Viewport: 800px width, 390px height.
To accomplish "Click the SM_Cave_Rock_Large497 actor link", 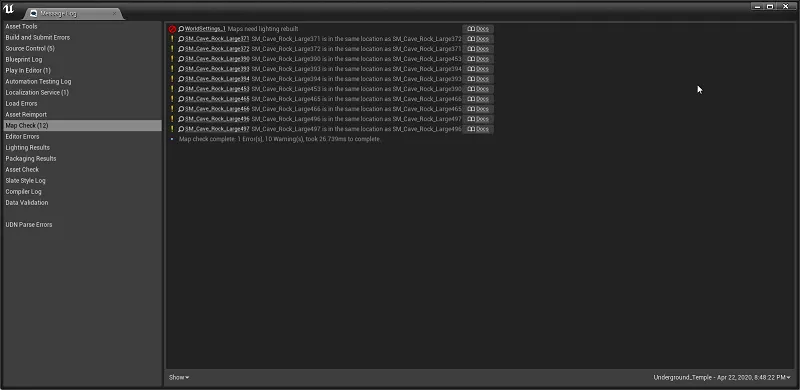I will click(x=217, y=129).
